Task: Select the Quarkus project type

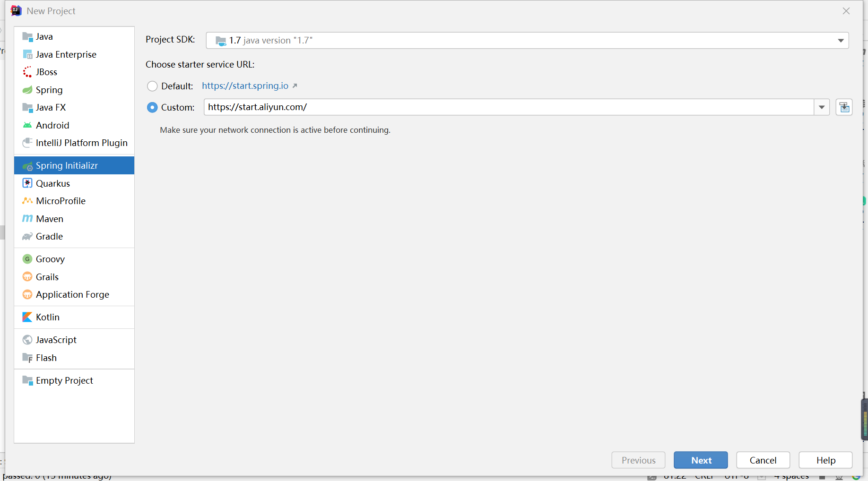Action: click(x=53, y=183)
